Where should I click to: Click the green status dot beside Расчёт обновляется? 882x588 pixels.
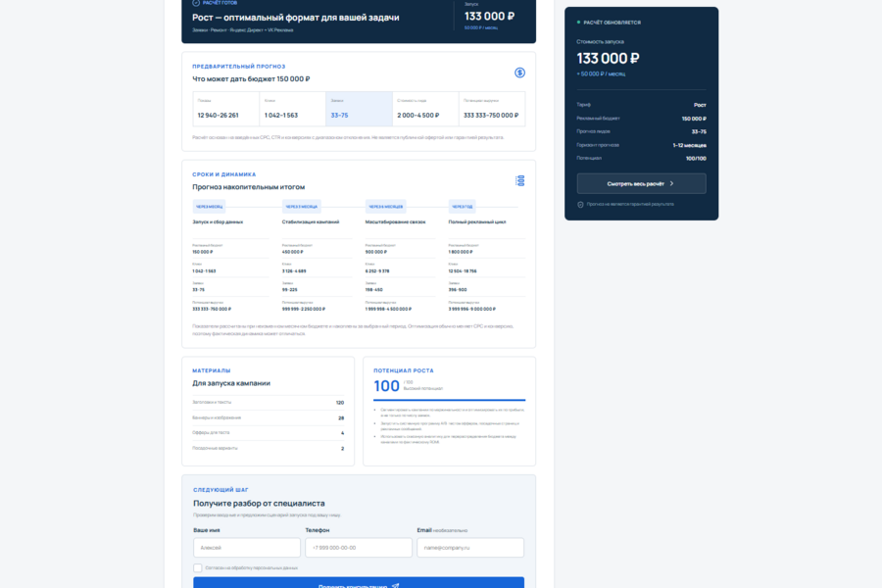[x=578, y=23]
